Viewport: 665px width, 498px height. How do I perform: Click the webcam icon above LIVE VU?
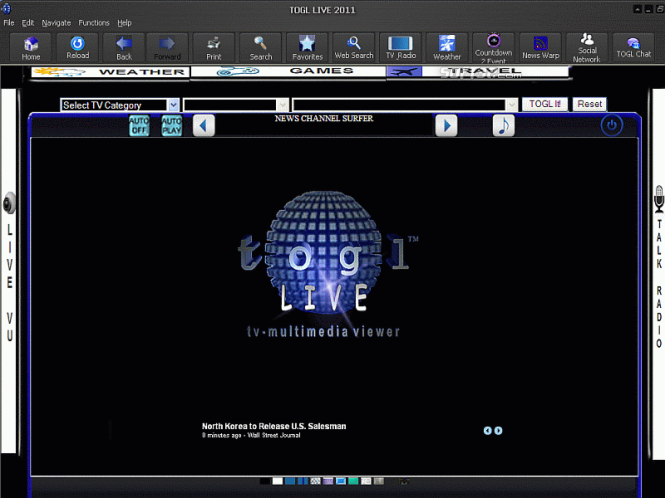(9, 203)
